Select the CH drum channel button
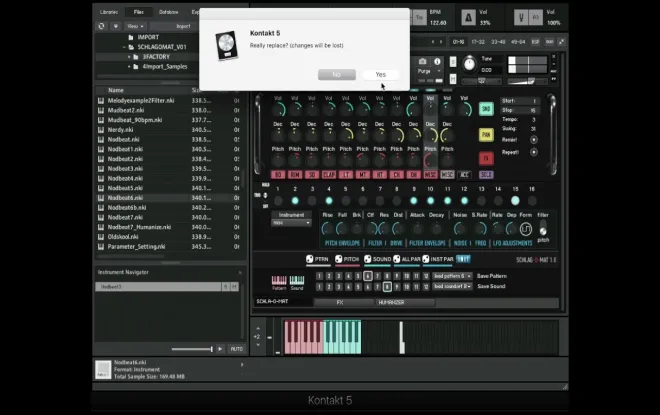 point(397,175)
